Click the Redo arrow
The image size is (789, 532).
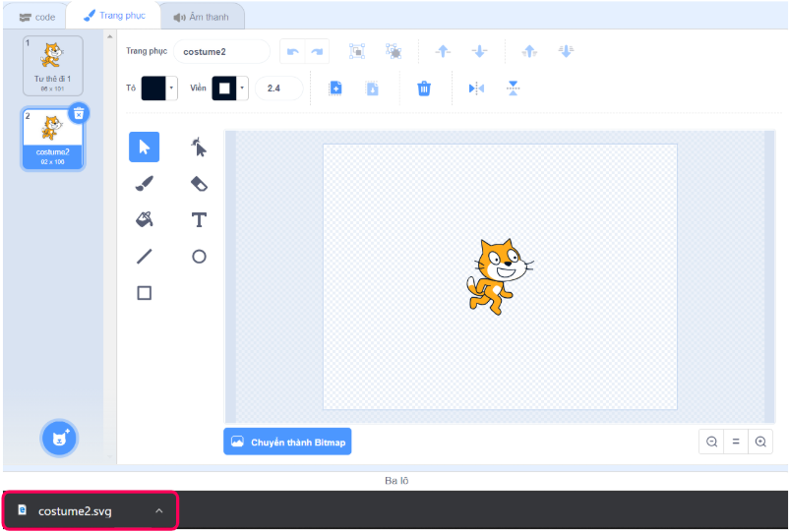point(317,51)
